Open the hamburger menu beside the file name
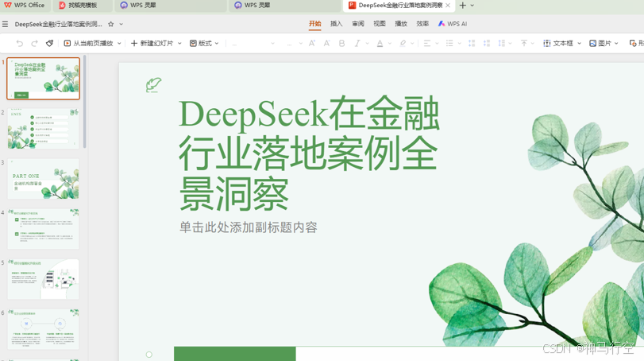This screenshot has width=644, height=361. point(5,25)
